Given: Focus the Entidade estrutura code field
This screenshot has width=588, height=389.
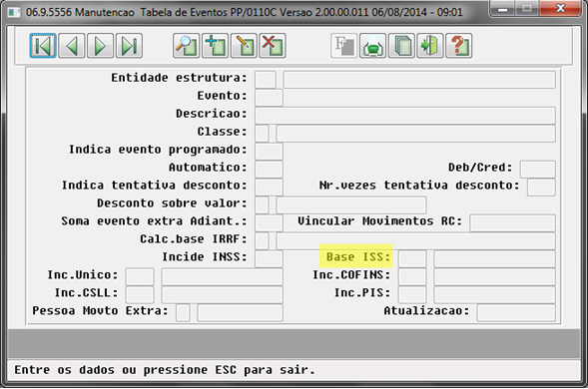Looking at the screenshot, I should 266,80.
